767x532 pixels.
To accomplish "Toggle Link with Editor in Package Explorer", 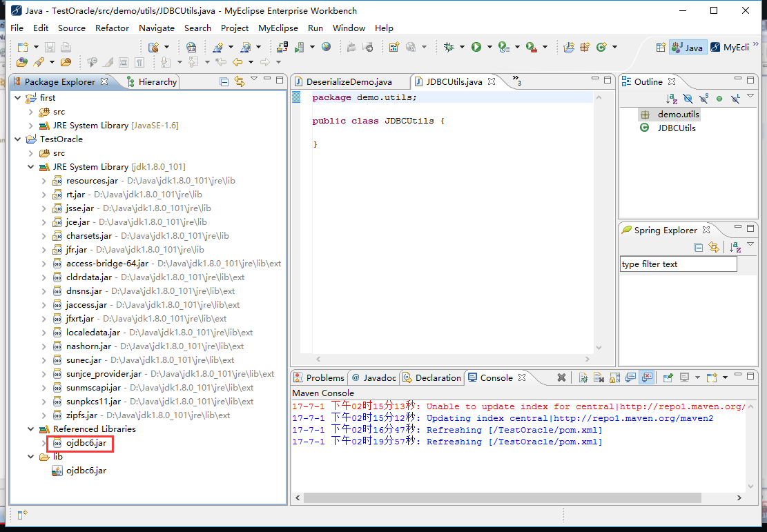I will [x=240, y=82].
